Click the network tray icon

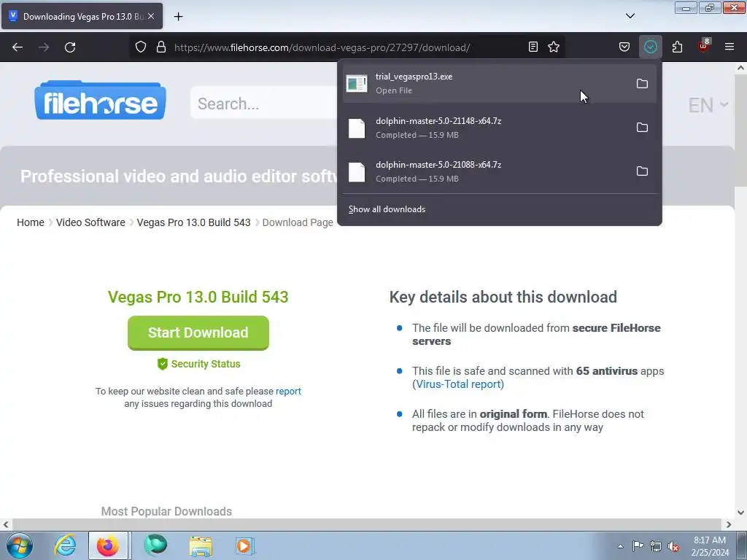pos(656,546)
